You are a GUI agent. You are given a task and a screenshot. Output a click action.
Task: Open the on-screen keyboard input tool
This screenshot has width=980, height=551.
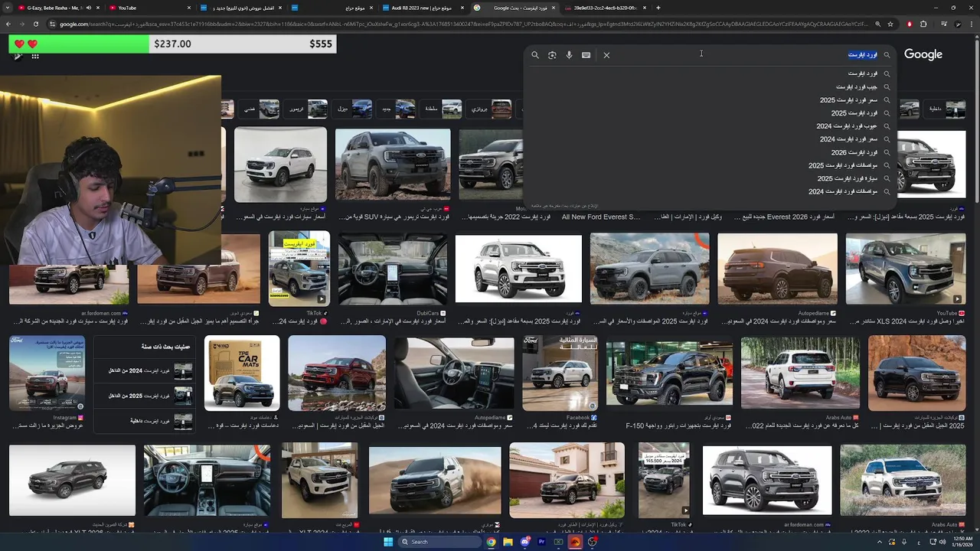[586, 55]
